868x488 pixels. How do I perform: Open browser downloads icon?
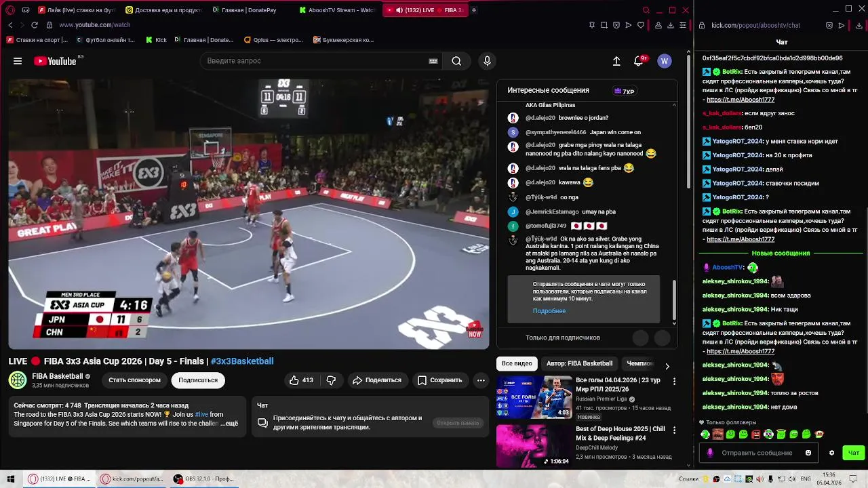point(671,25)
